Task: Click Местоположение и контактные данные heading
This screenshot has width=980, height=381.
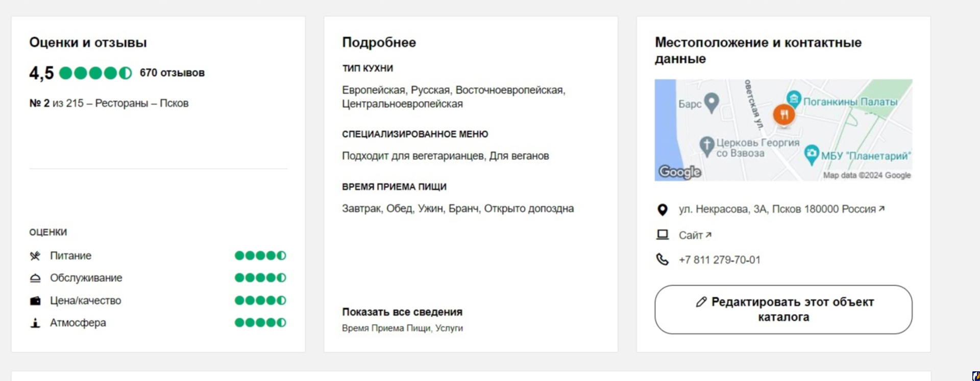Action: [x=758, y=51]
